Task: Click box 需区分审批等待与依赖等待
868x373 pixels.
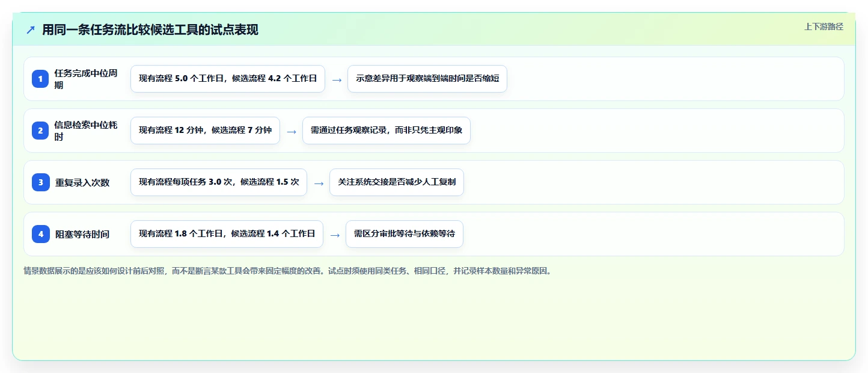Action: pyautogui.click(x=405, y=234)
